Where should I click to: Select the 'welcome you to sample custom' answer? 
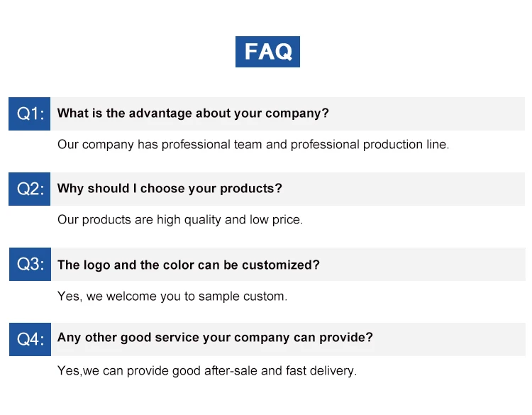tap(172, 297)
